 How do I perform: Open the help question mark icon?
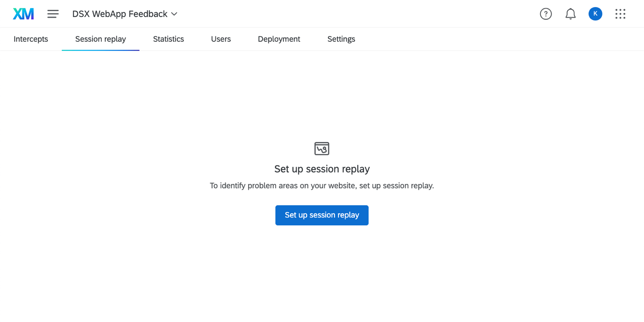[x=546, y=14]
